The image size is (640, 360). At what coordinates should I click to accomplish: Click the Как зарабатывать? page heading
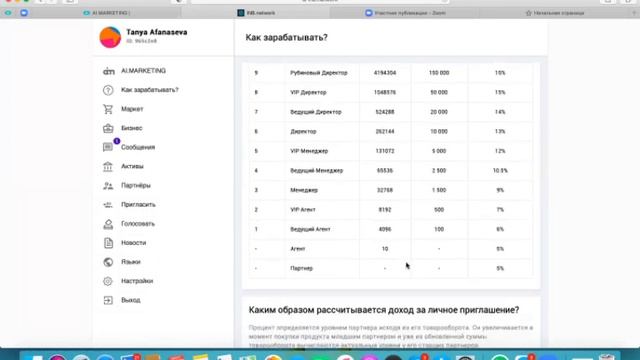point(287,38)
